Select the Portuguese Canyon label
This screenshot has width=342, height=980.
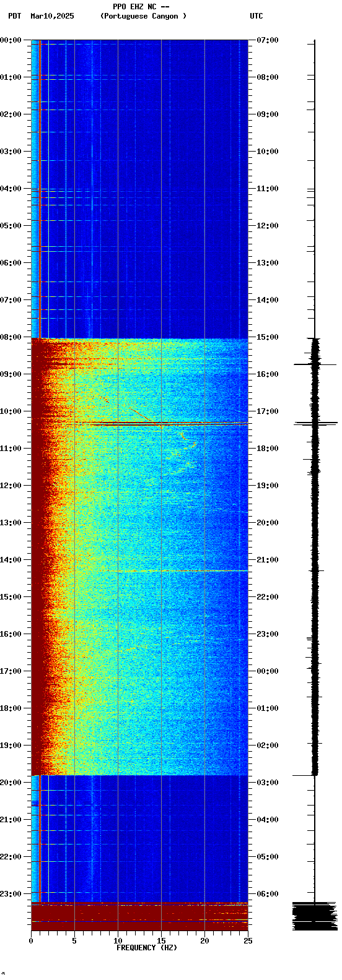pos(143,16)
